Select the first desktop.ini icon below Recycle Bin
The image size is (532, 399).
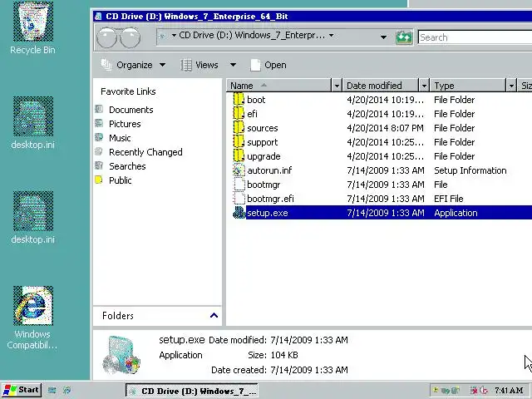pyautogui.click(x=33, y=116)
